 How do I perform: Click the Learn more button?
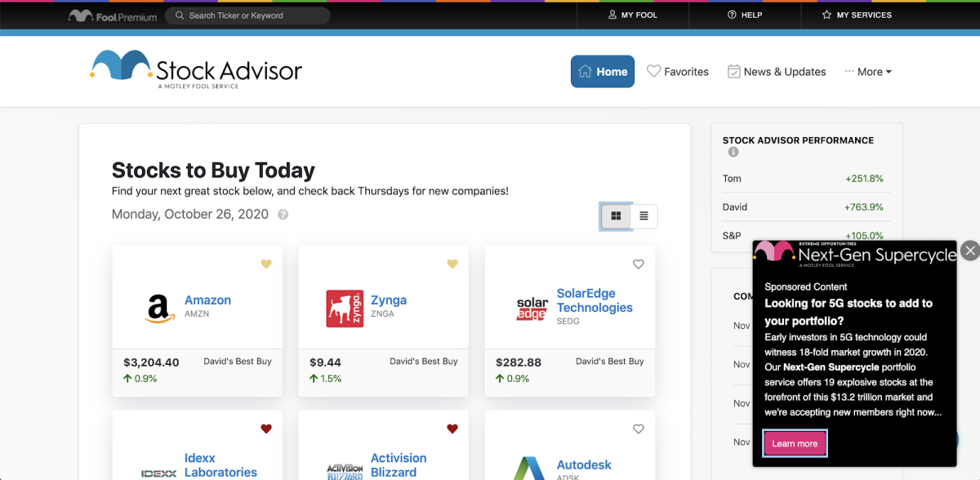pos(795,443)
